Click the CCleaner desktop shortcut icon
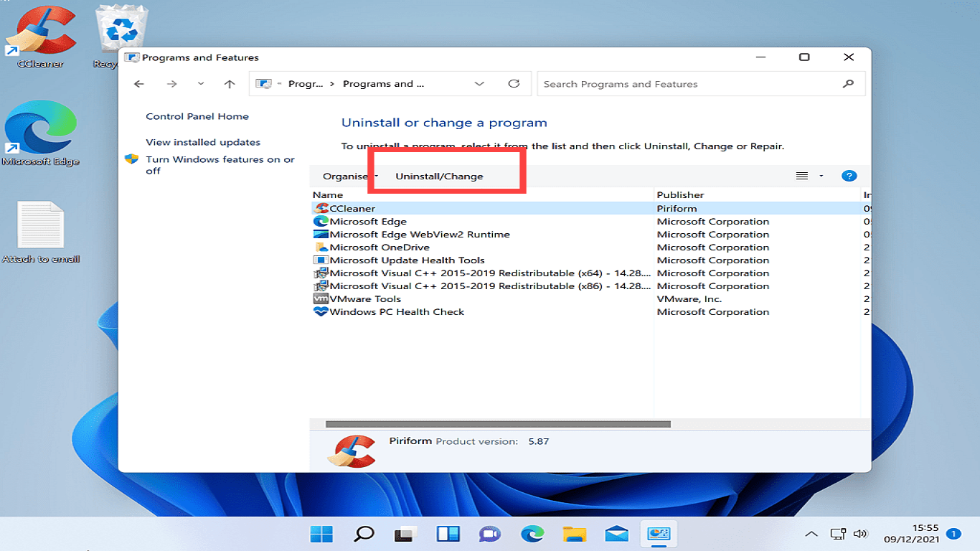This screenshot has width=980, height=551. coord(40,32)
